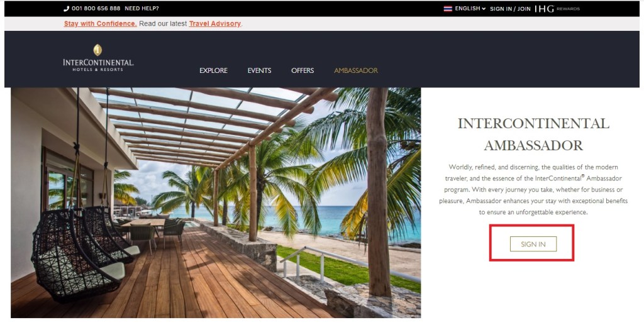
Task: Open the Stay with Confidence link
Action: [x=100, y=24]
